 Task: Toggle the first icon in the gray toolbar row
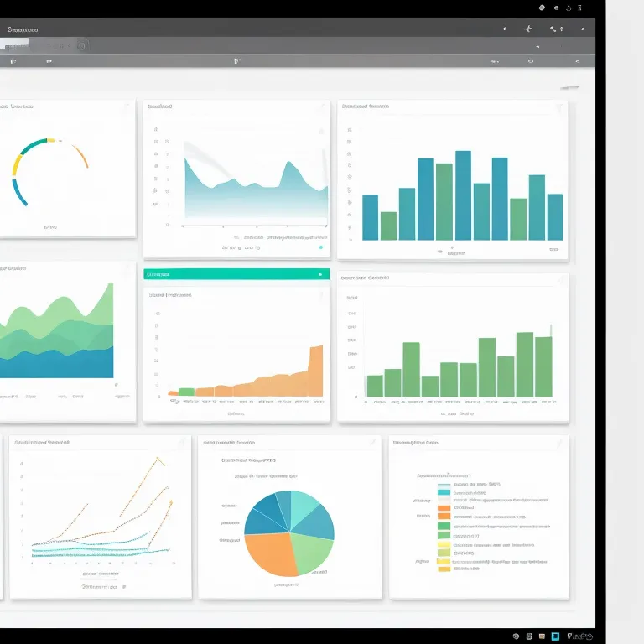[x=13, y=61]
